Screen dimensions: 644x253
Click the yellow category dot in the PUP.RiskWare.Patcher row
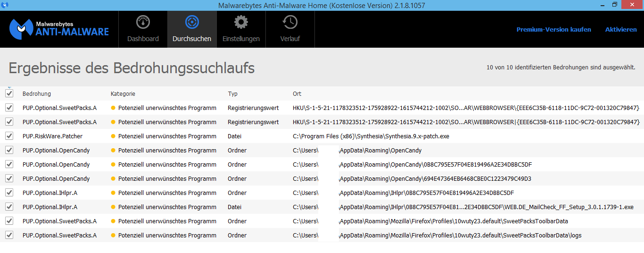113,136
